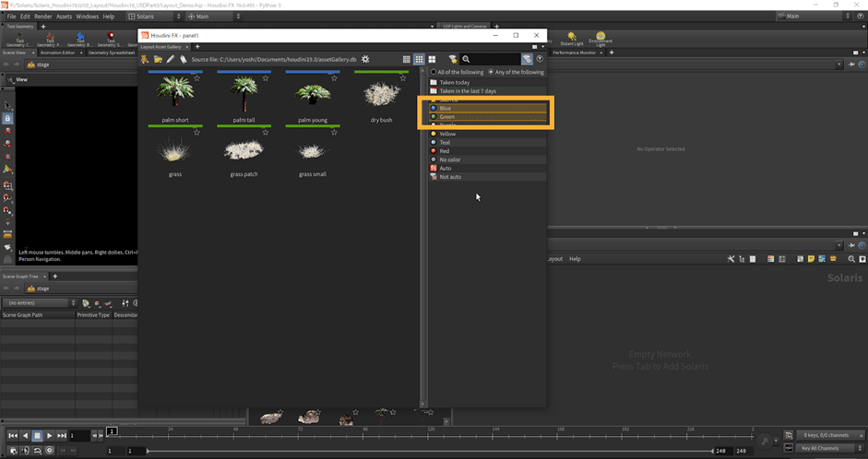This screenshot has height=459, width=868.
Task: Open the Help menu in main menu bar
Action: [109, 17]
